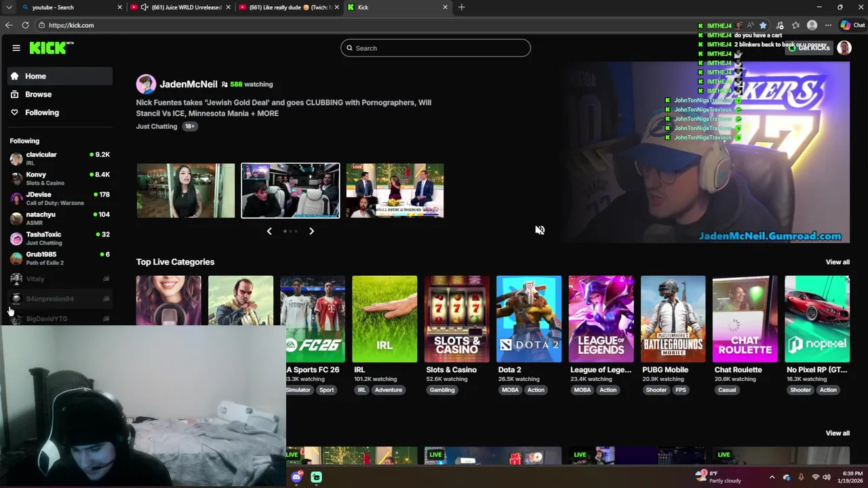868x488 pixels.
Task: Open TashaToxic's followed channel
Action: coord(60,238)
